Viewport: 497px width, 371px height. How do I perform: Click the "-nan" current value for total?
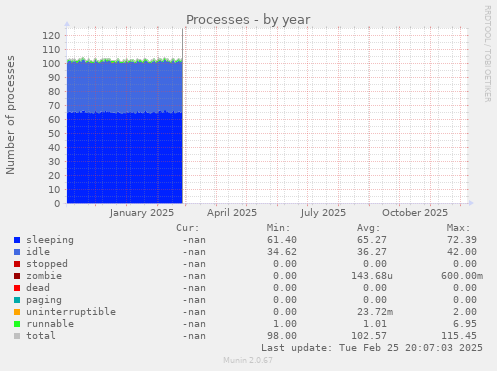[194, 336]
